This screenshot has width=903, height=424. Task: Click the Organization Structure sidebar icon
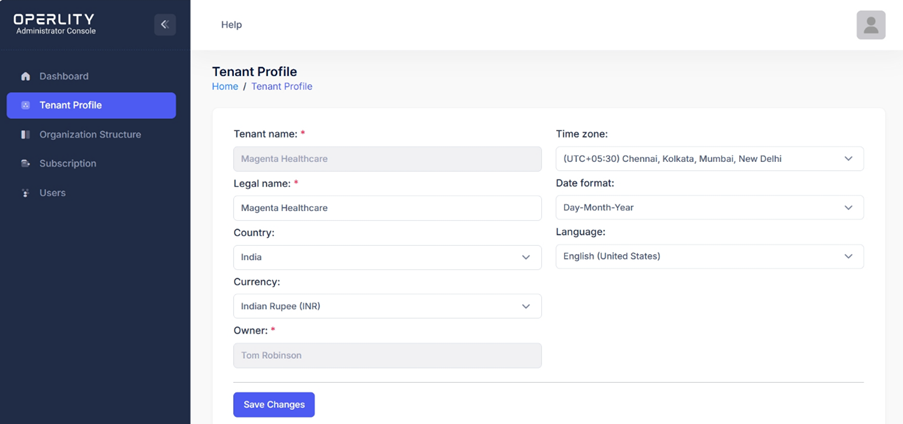tap(26, 134)
